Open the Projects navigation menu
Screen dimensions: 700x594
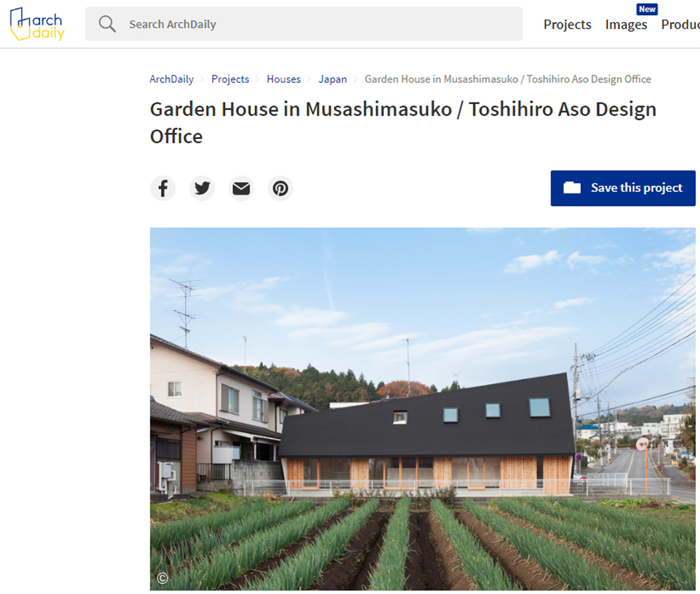click(x=567, y=24)
